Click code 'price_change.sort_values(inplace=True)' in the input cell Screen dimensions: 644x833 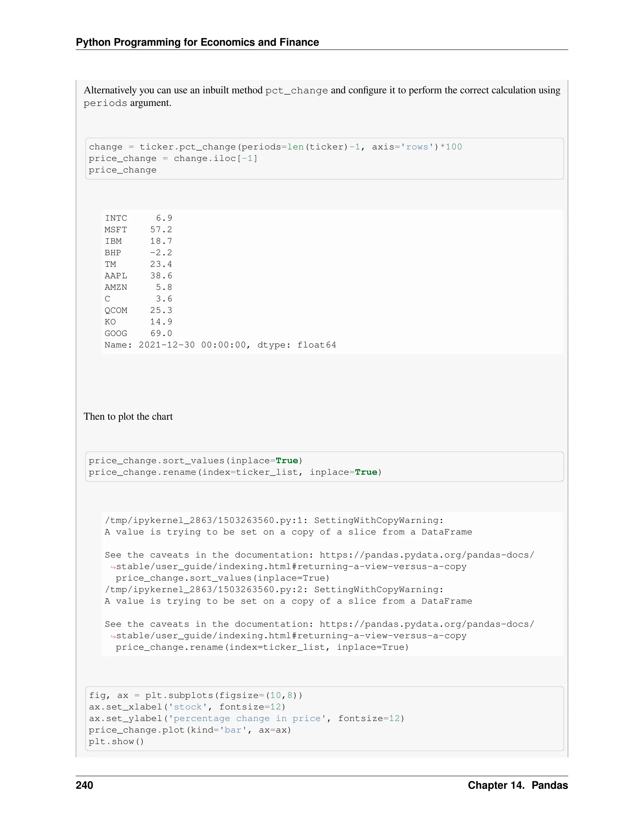(195, 461)
